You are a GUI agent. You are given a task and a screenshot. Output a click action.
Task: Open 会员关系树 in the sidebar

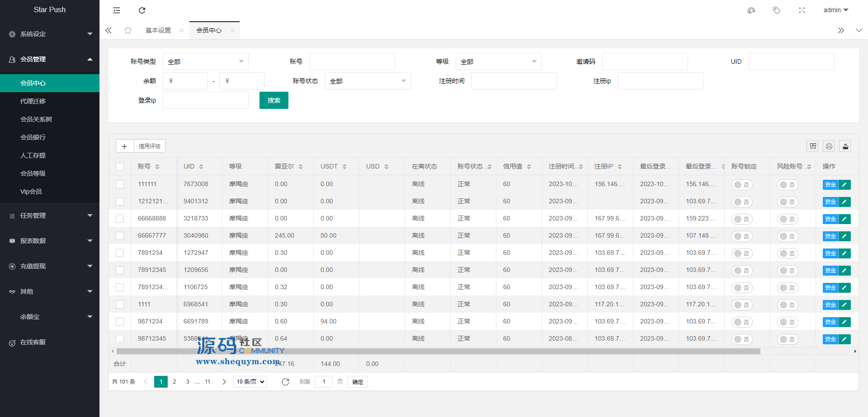coord(50,119)
